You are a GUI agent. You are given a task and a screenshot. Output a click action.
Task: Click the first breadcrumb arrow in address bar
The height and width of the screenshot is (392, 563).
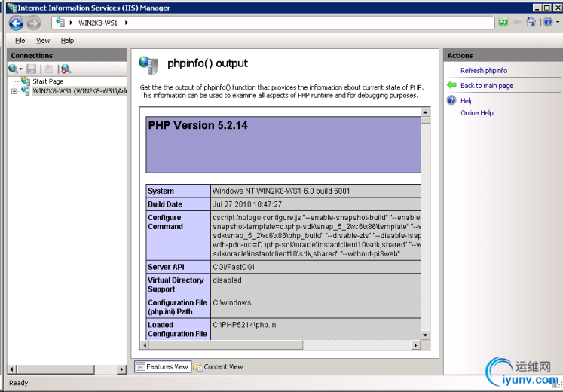(x=71, y=23)
